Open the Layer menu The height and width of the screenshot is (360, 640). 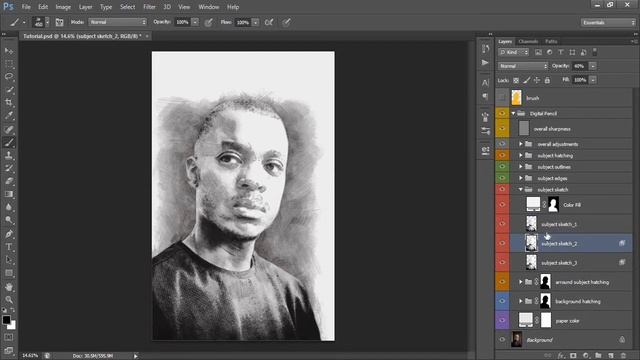click(x=85, y=7)
